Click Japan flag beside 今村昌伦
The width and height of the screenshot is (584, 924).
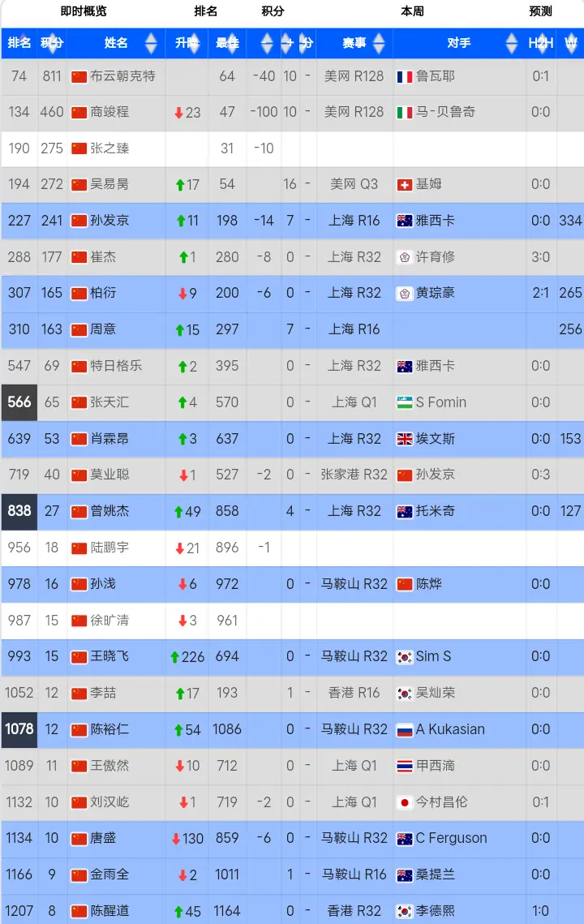405,802
